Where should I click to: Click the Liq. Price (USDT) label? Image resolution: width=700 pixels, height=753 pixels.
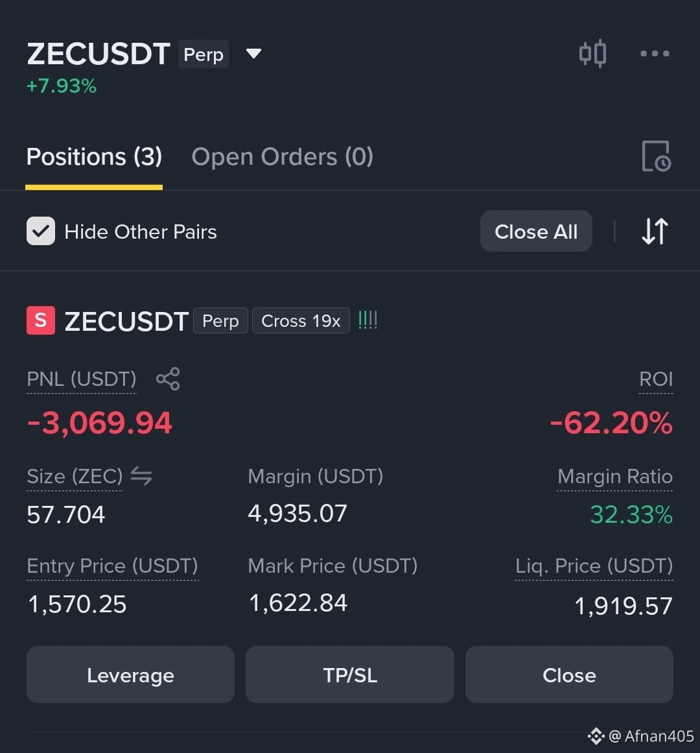point(594,566)
